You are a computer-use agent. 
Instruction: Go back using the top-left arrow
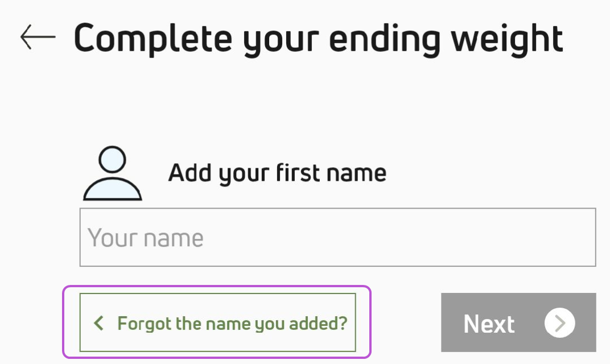tap(38, 37)
